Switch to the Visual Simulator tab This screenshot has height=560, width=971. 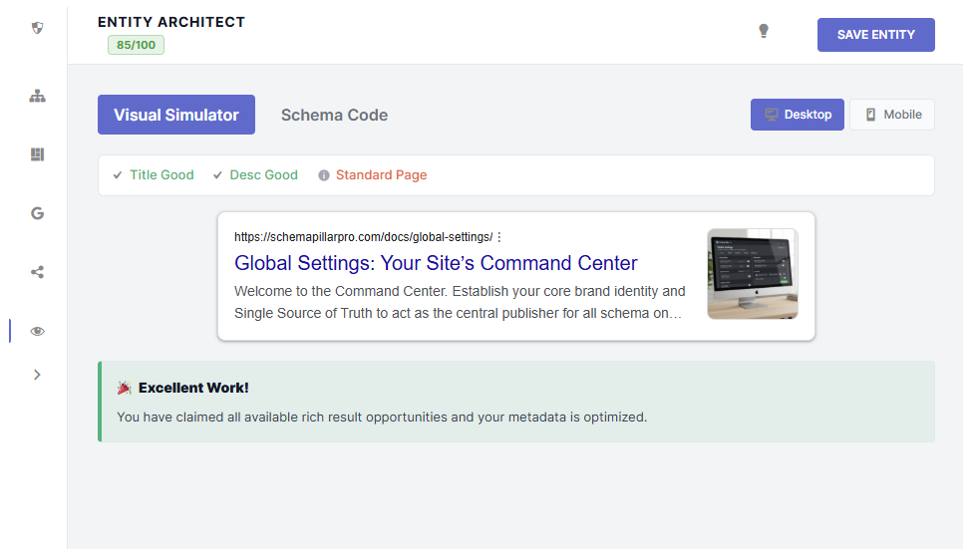pos(176,115)
